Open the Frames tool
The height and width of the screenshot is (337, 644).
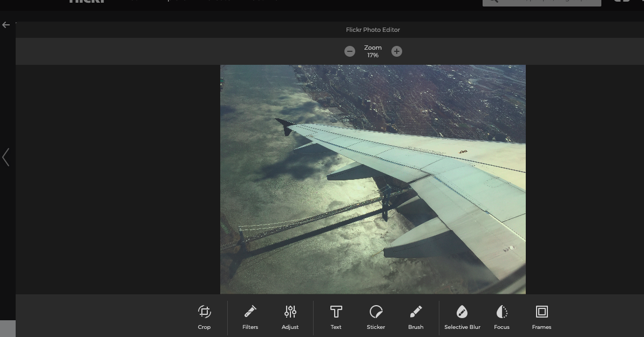[x=541, y=317]
